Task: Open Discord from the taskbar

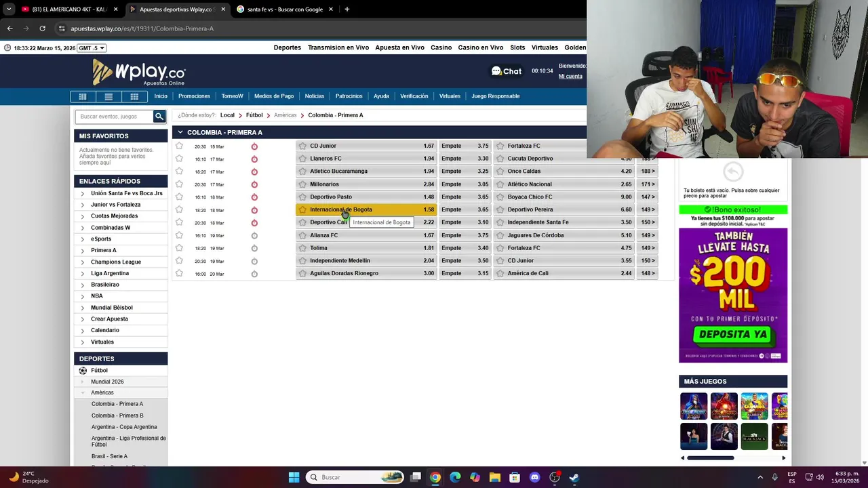Action: pos(534,477)
